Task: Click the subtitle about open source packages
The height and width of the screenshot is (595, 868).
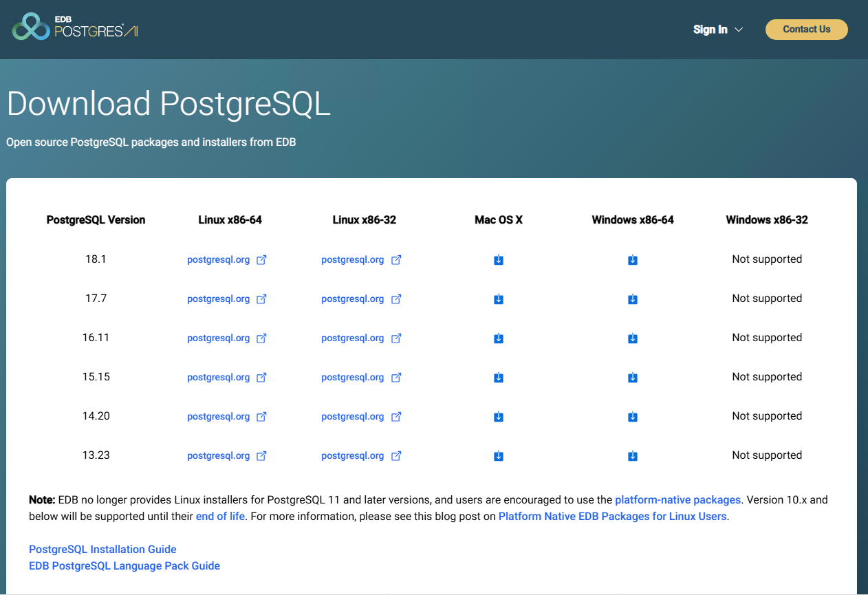Action: click(x=151, y=142)
